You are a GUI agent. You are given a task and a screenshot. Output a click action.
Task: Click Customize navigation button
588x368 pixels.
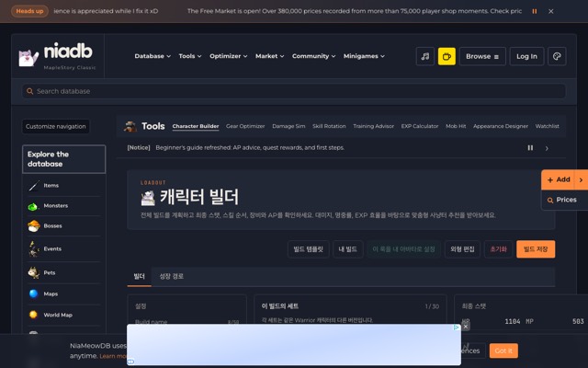coord(56,127)
